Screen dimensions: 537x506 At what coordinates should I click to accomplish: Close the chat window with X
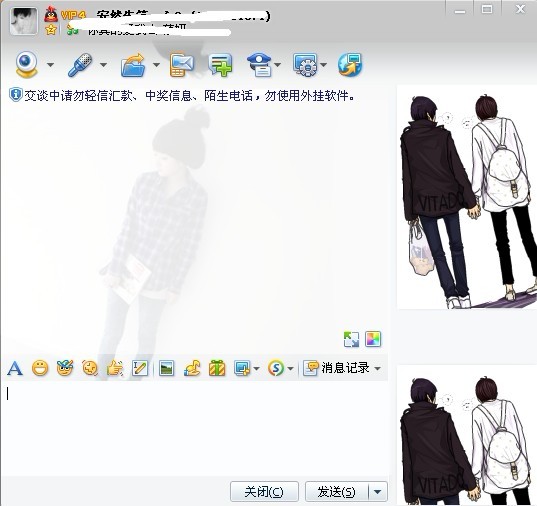(x=520, y=9)
